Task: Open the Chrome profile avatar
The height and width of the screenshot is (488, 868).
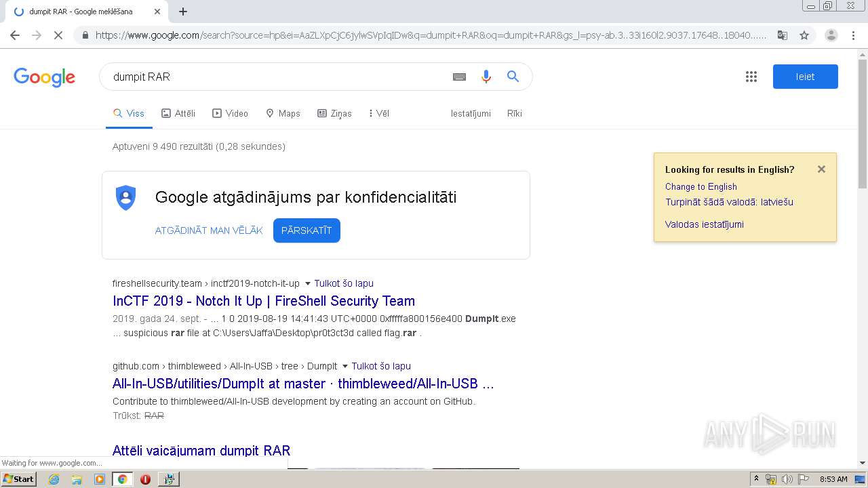Action: click(x=831, y=35)
